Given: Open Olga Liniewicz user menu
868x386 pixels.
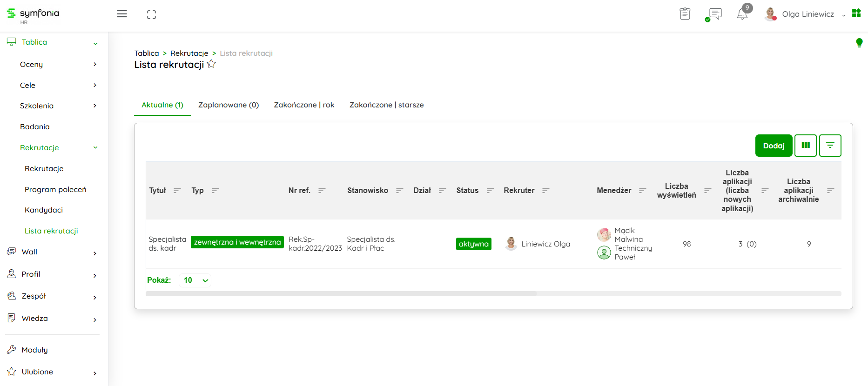Looking at the screenshot, I should coord(807,14).
